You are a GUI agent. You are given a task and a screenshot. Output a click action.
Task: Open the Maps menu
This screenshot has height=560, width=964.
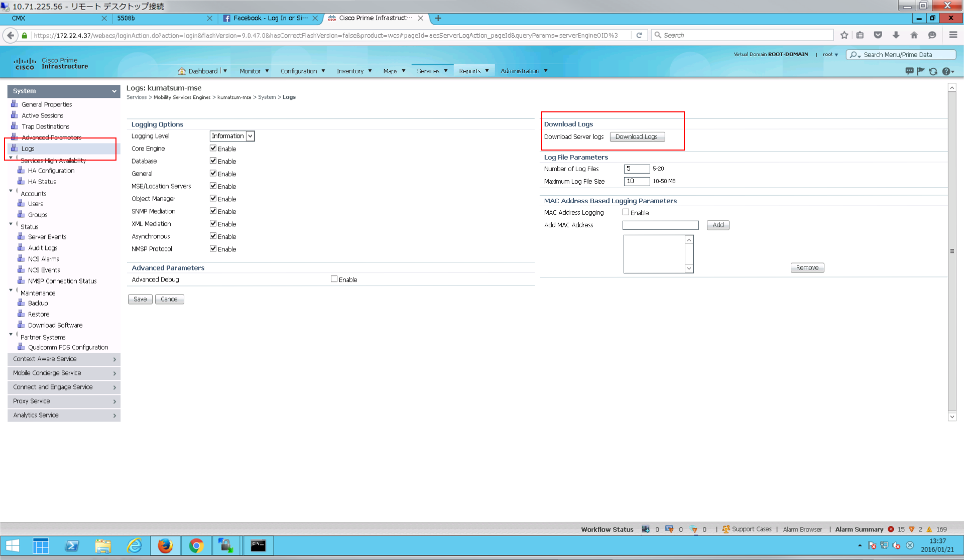[x=394, y=71]
